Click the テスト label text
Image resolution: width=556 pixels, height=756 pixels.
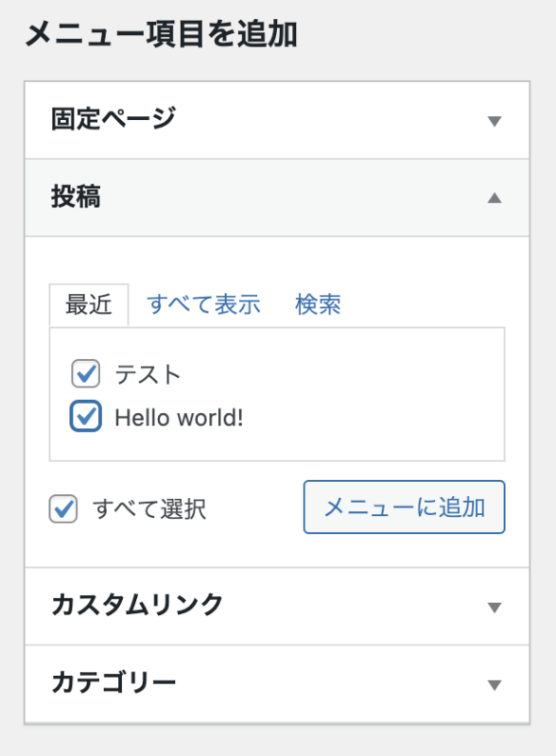[x=148, y=374]
